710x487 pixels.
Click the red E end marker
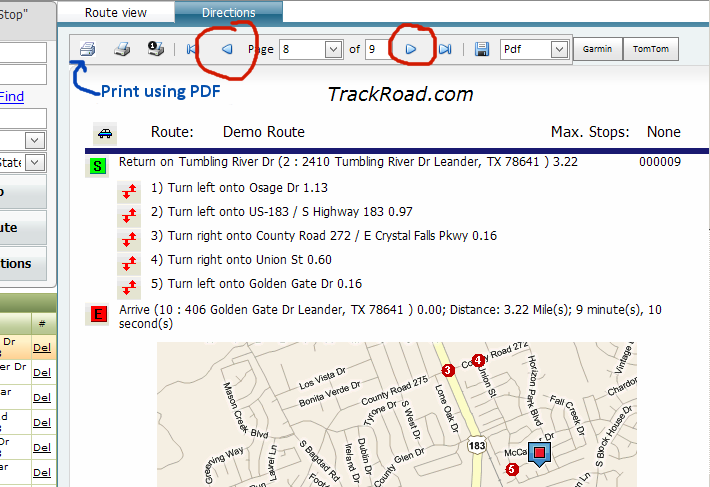pyautogui.click(x=98, y=314)
